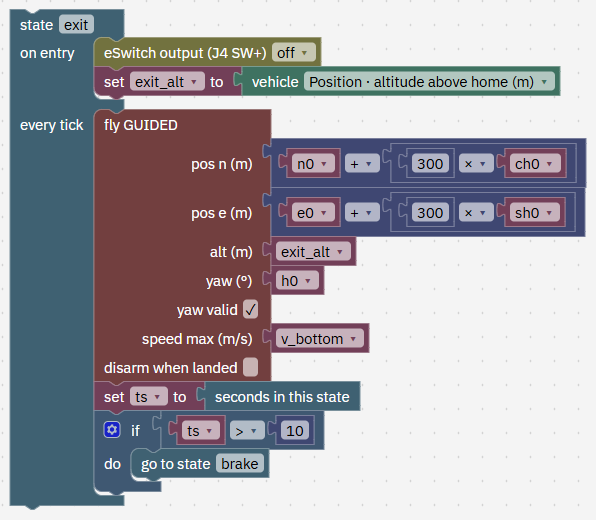The image size is (596, 520).
Task: Enable the disarm when landed checkbox
Action: (x=250, y=367)
